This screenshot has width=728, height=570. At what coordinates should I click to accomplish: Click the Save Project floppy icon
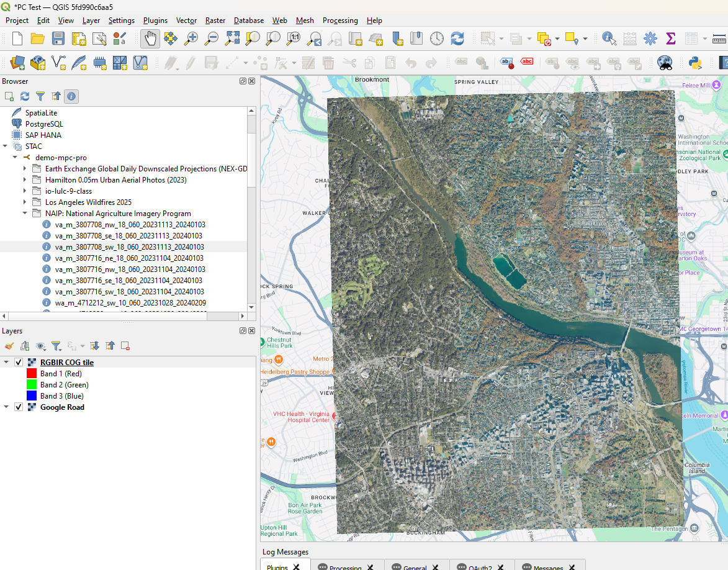click(58, 38)
